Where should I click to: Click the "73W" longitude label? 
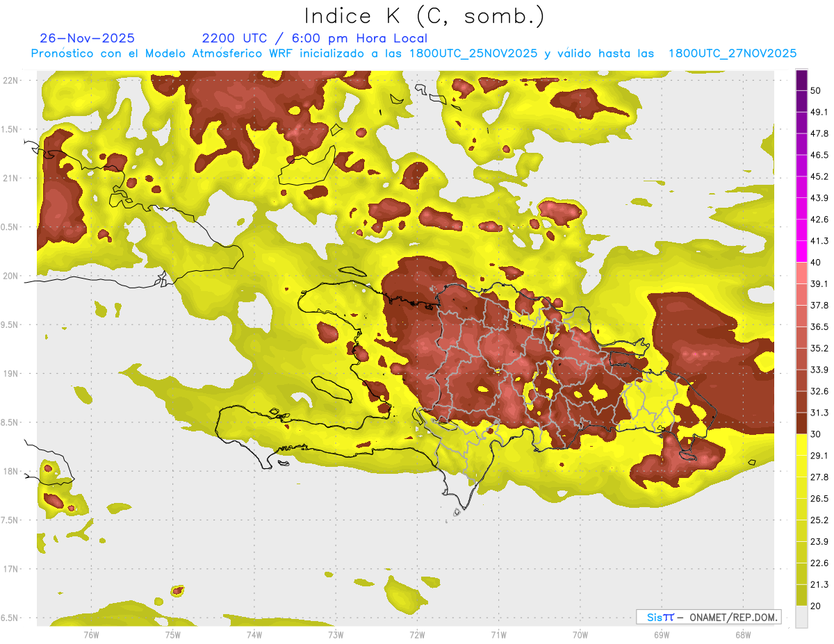[x=336, y=634]
